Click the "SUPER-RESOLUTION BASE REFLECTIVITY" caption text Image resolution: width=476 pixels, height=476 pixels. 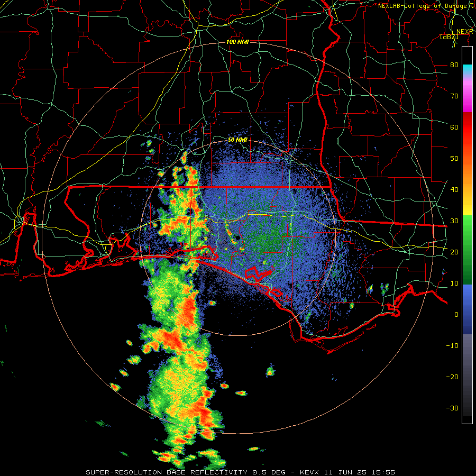pos(167,472)
